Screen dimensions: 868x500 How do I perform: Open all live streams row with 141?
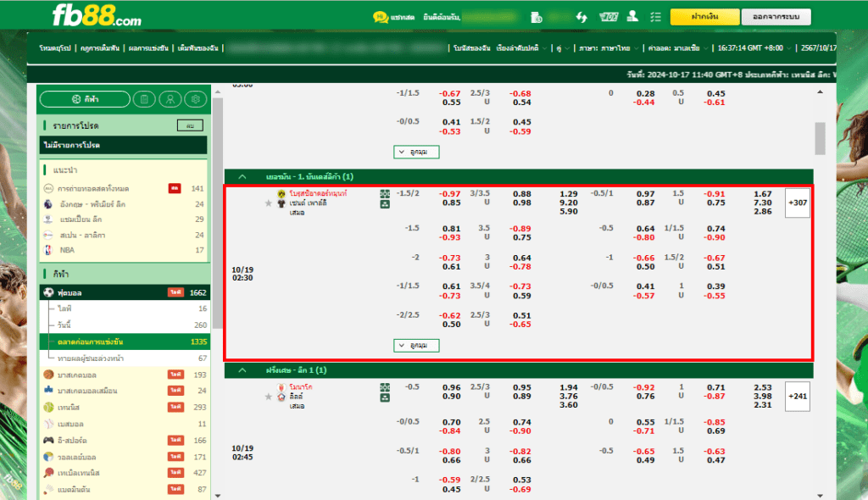tap(125, 188)
